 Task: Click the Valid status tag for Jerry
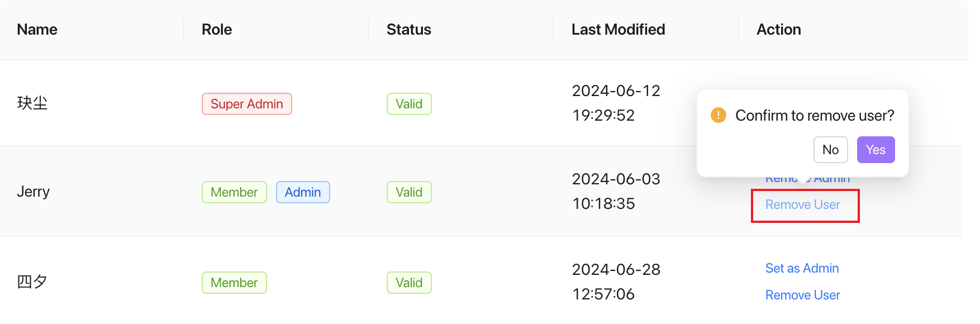click(x=409, y=192)
